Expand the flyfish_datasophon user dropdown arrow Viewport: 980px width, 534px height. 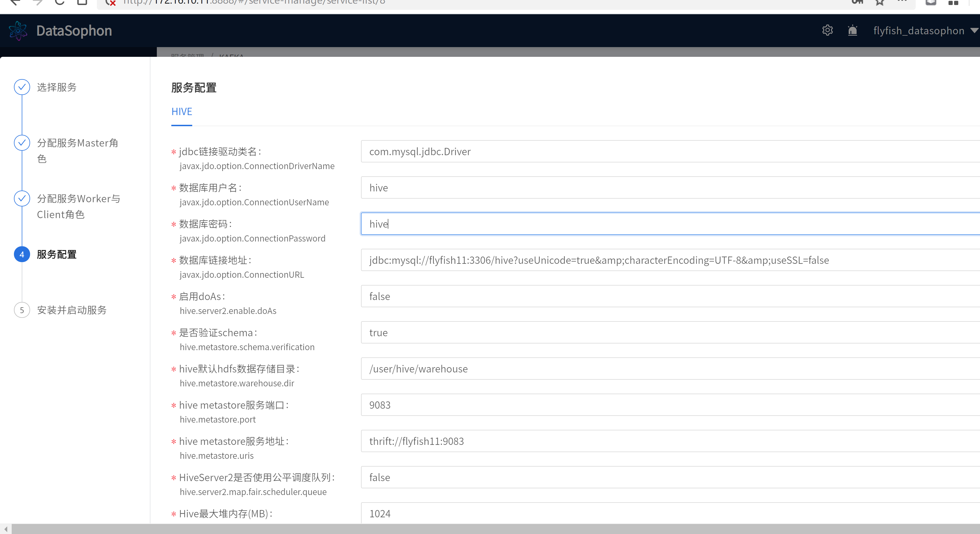[974, 30]
